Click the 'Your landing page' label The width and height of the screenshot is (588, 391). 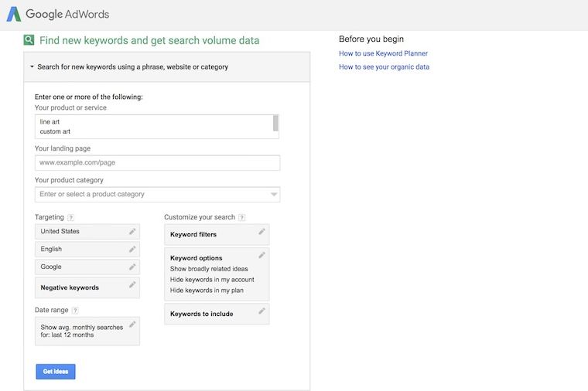(x=63, y=148)
